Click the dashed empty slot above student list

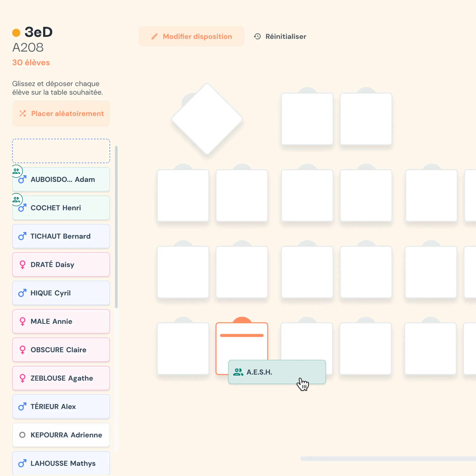click(61, 151)
